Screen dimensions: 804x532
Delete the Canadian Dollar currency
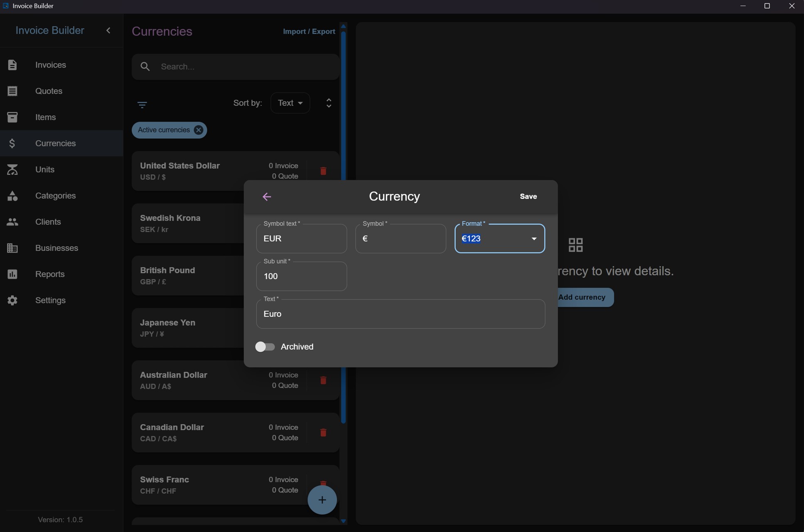(x=323, y=433)
